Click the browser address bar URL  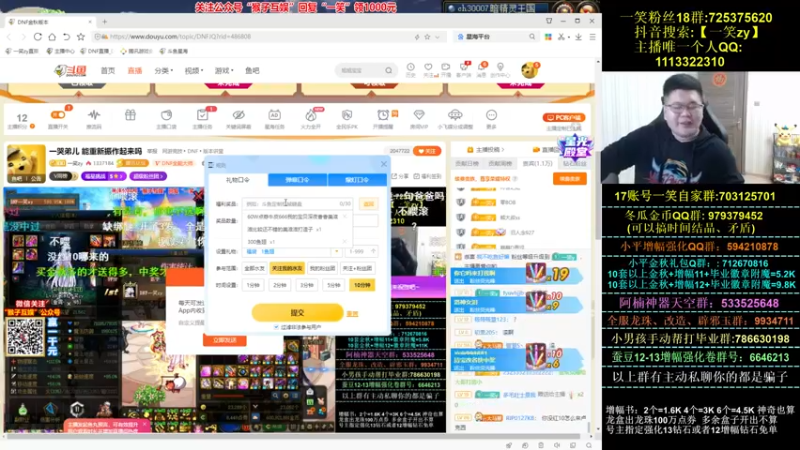[180, 37]
